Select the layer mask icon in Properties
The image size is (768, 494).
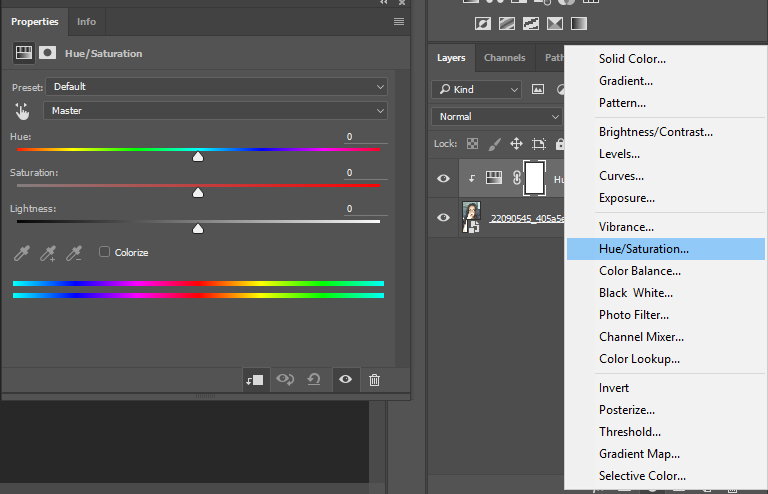click(48, 52)
